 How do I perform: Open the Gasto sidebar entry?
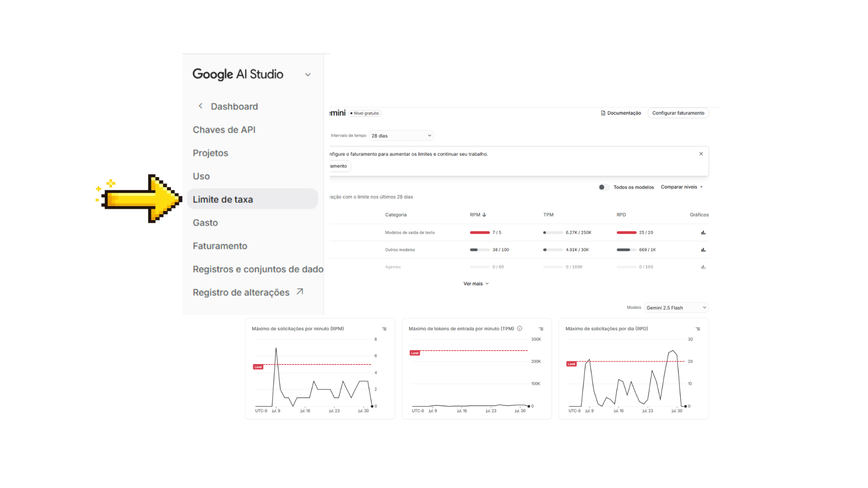coord(205,223)
